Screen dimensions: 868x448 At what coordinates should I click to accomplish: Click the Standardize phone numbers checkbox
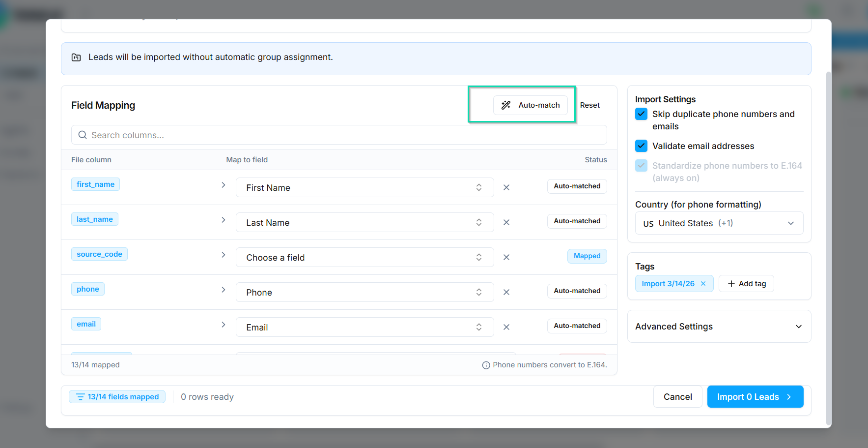(x=641, y=166)
